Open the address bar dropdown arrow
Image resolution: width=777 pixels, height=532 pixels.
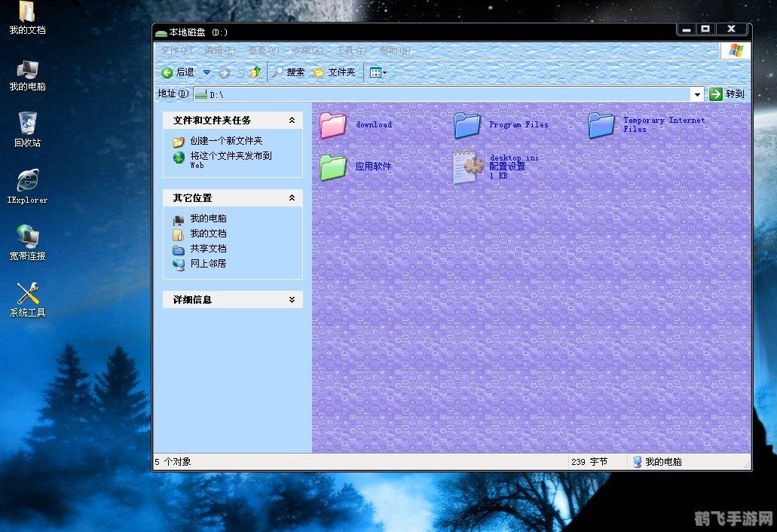pyautogui.click(x=698, y=93)
